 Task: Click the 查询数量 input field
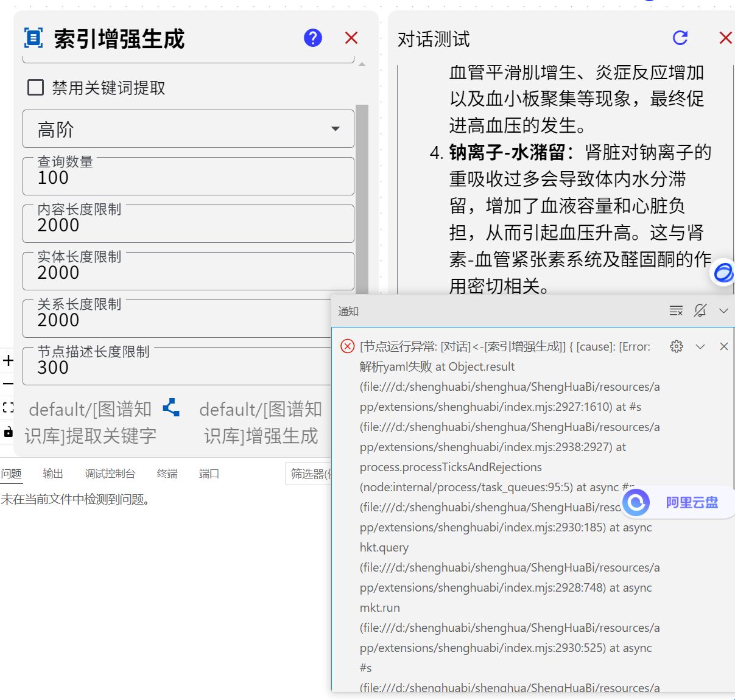pyautogui.click(x=188, y=178)
